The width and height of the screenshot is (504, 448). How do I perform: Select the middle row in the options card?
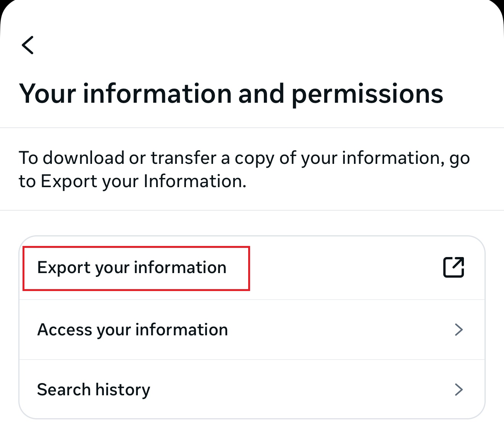(x=252, y=330)
